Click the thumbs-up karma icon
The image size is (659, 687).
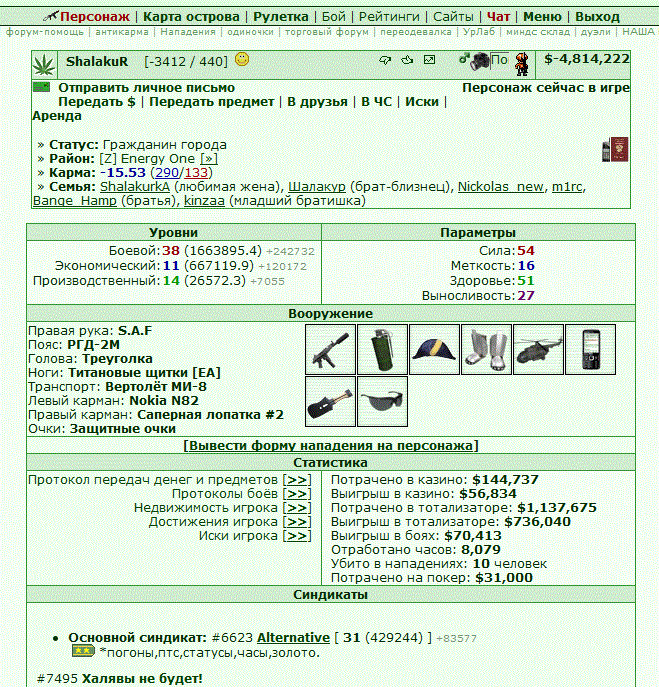coord(407,60)
